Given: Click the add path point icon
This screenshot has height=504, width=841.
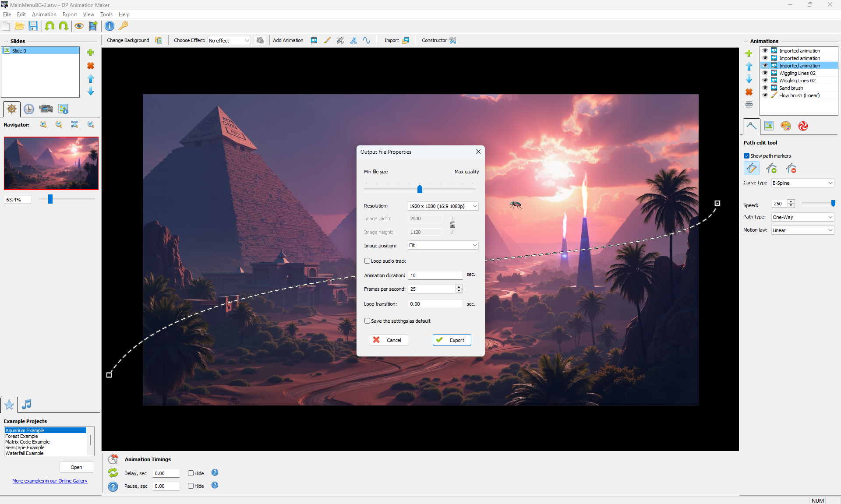Looking at the screenshot, I should pyautogui.click(x=771, y=168).
